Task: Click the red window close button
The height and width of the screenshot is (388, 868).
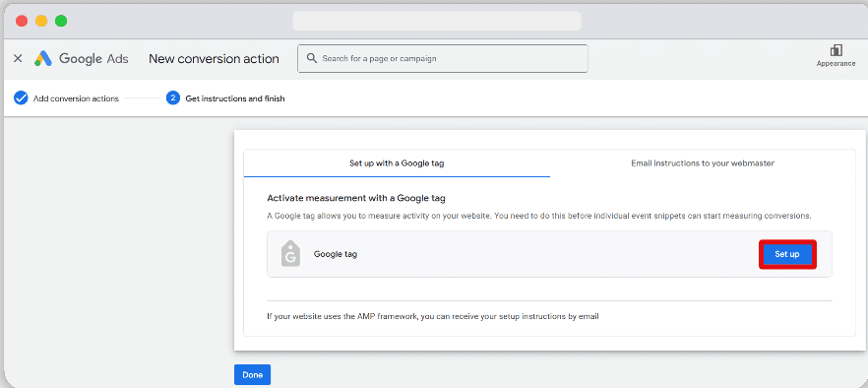Action: (22, 21)
